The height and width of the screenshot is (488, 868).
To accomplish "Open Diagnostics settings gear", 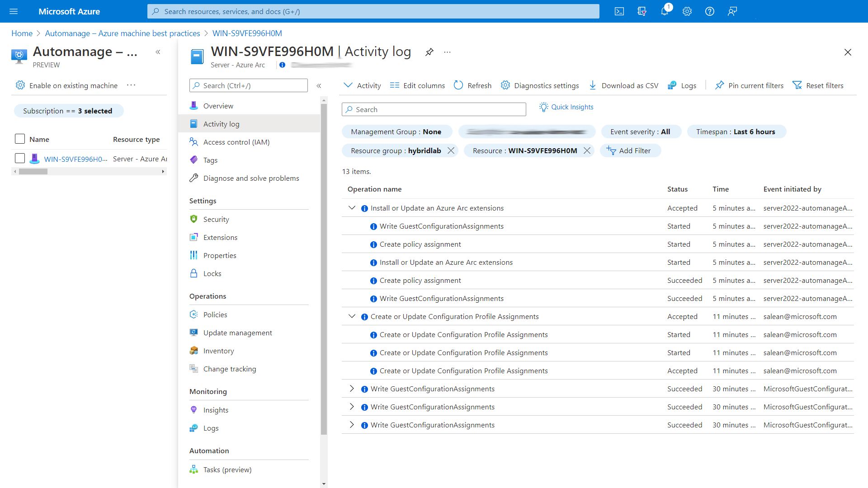I will pyautogui.click(x=505, y=85).
